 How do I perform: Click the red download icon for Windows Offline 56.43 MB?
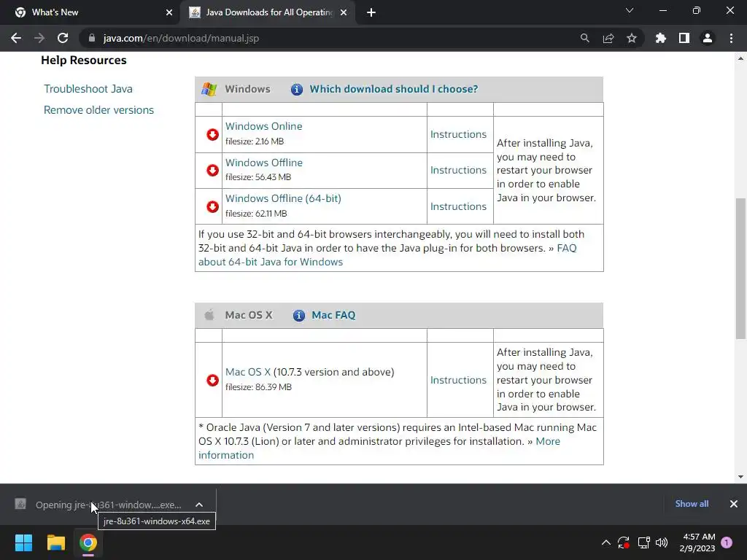coord(212,171)
